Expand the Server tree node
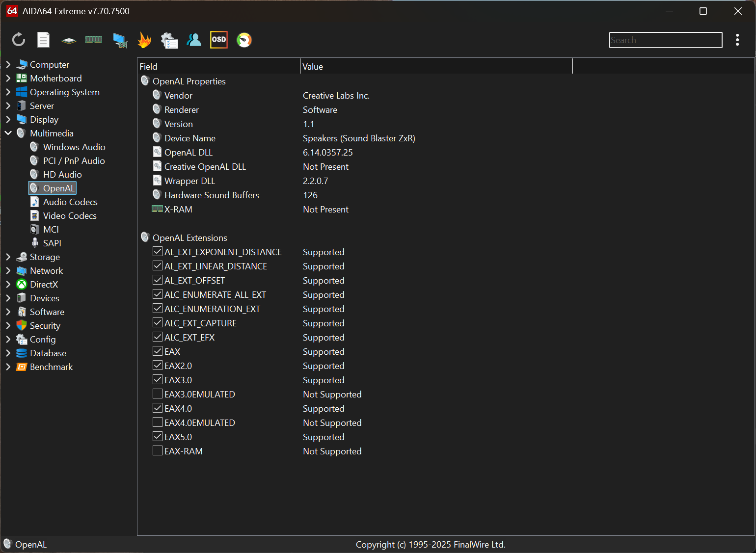The height and width of the screenshot is (553, 756). click(8, 105)
